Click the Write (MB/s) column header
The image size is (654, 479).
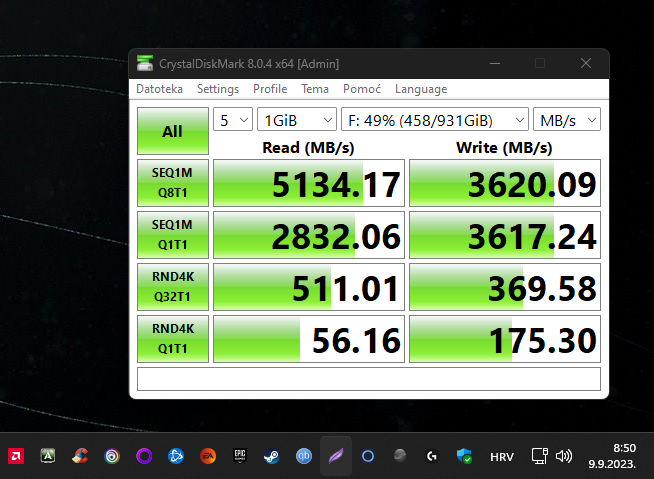tap(504, 148)
